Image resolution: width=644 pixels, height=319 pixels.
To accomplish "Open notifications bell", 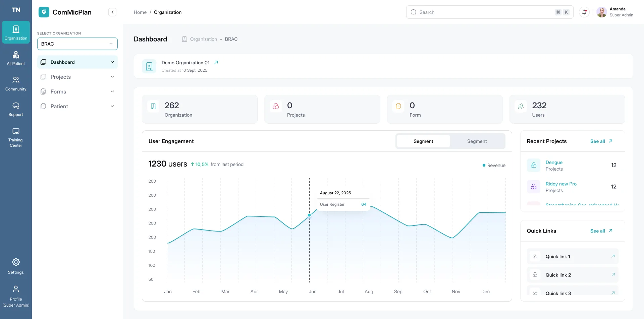I will click(584, 12).
